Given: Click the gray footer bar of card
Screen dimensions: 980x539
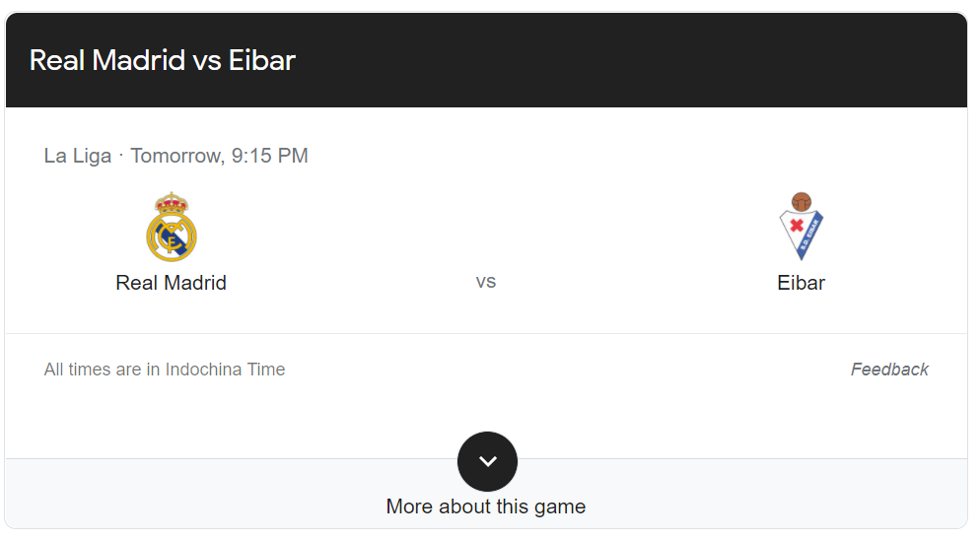Looking at the screenshot, I should tap(486, 494).
